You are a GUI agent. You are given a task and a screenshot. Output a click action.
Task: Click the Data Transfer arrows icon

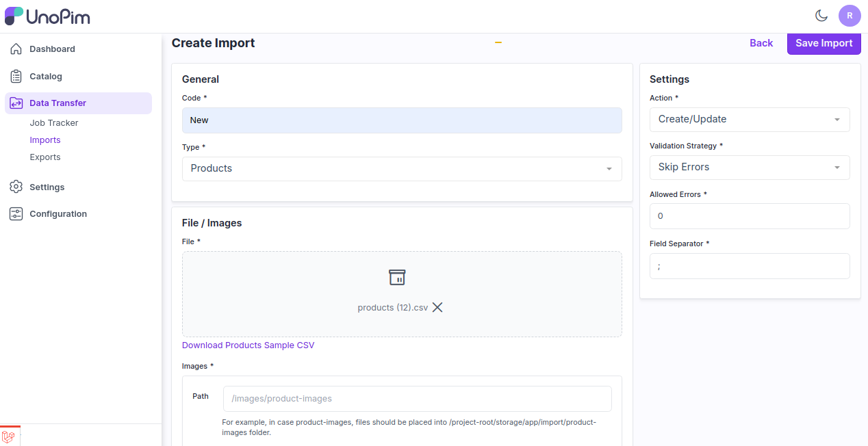point(16,103)
